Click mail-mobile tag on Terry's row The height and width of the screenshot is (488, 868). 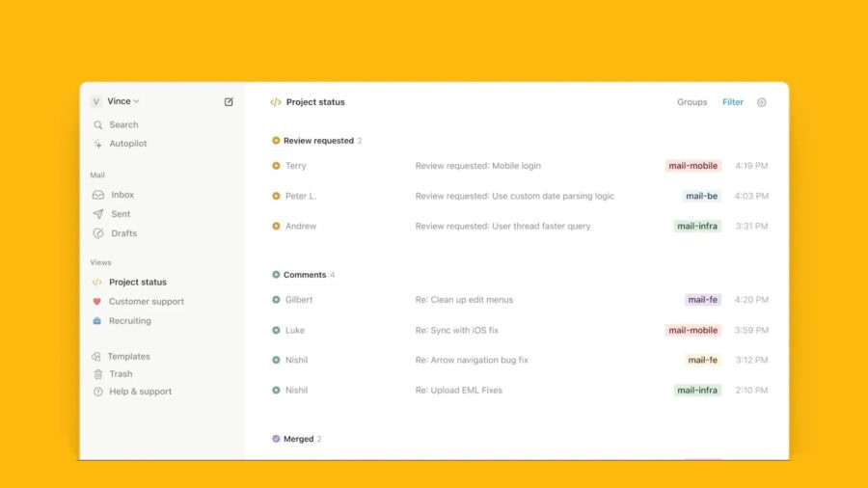[693, 166]
